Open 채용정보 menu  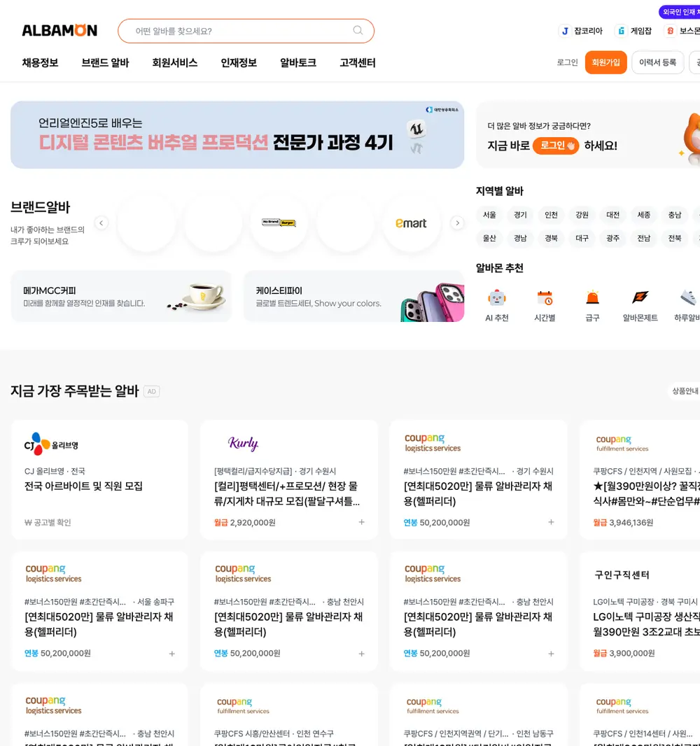[40, 63]
